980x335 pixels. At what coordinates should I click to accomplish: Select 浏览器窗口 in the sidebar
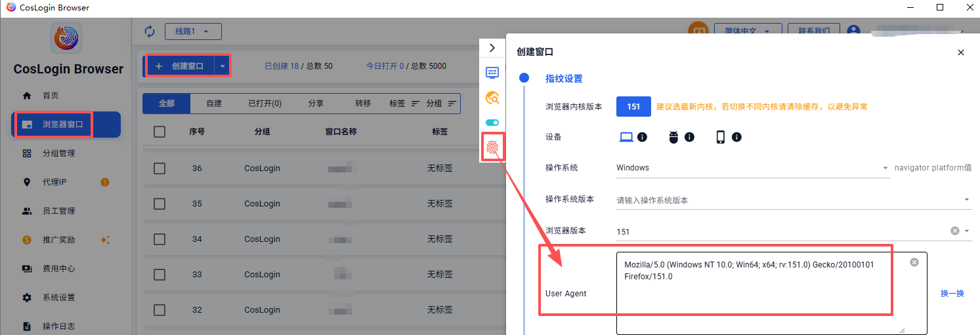66,125
